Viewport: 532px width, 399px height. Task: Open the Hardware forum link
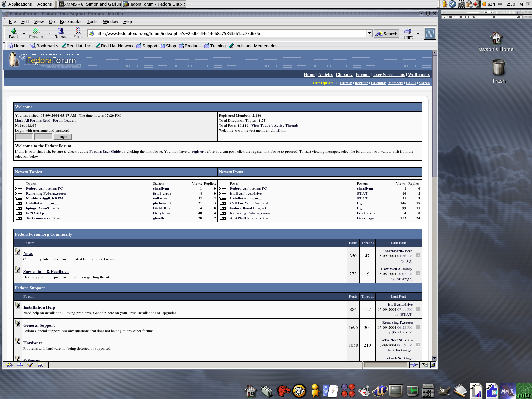pos(33,343)
